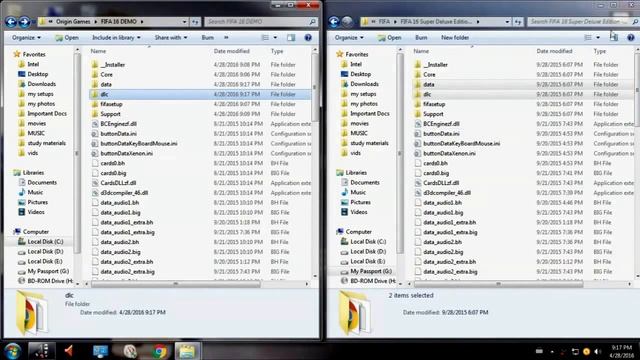640x360 pixels.
Task: Click New folder in right toolbar
Action: 455,38
